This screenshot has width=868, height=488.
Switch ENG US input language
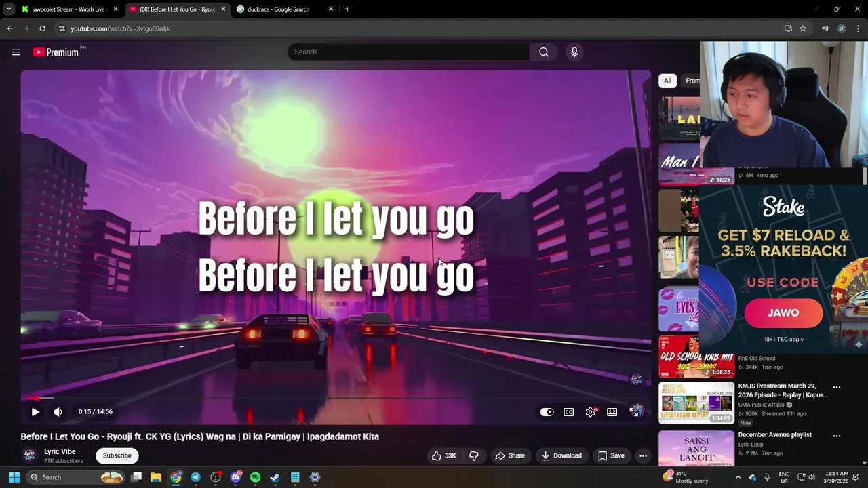[x=784, y=477]
